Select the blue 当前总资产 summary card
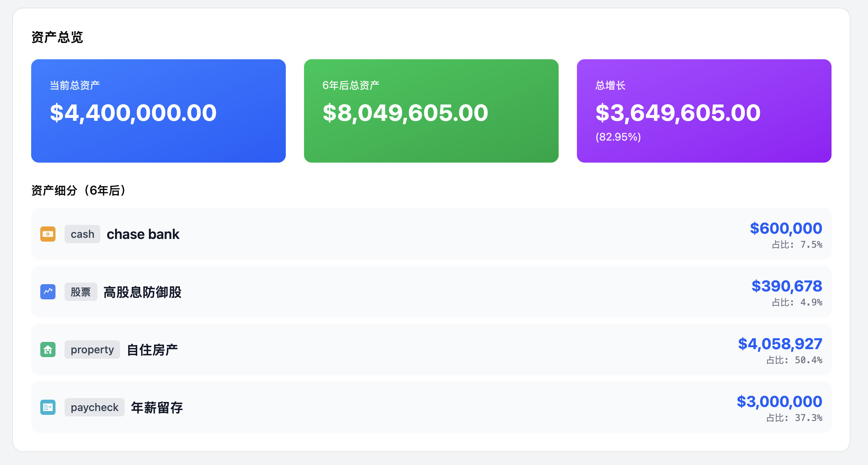 coord(158,111)
